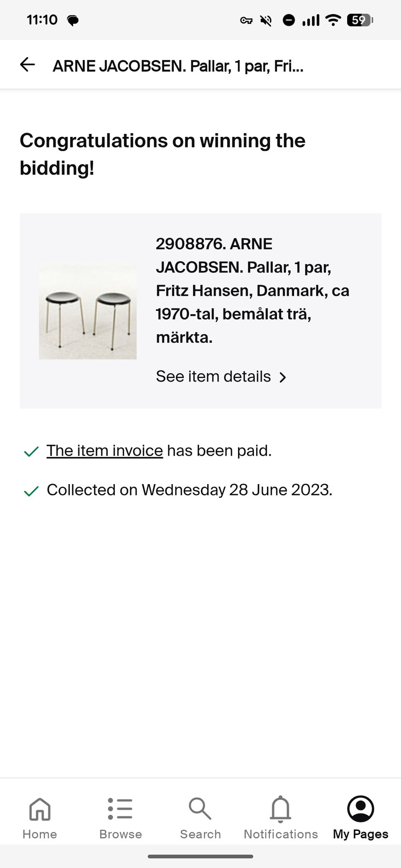This screenshot has height=868, width=401.
Task: Tap the back arrow icon
Action: [x=28, y=65]
